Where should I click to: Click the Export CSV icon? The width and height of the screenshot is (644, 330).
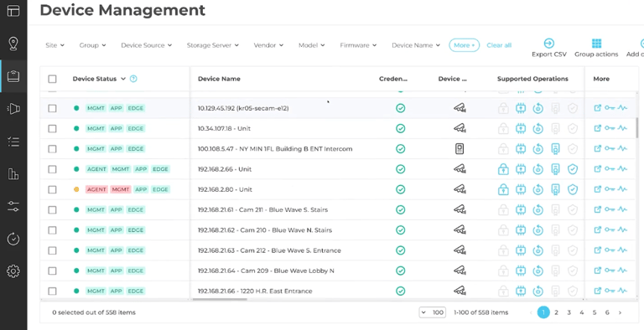coord(548,44)
